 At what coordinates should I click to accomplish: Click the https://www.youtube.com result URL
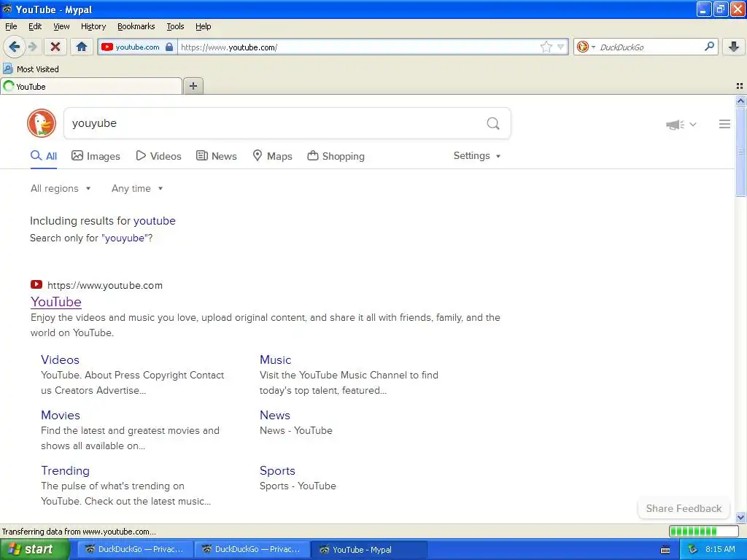105,285
